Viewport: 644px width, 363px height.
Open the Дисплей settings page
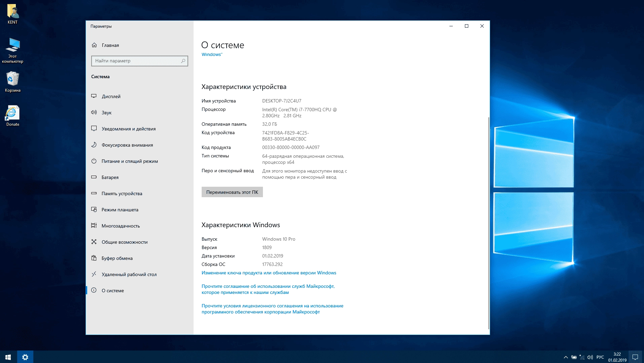pyautogui.click(x=140, y=96)
